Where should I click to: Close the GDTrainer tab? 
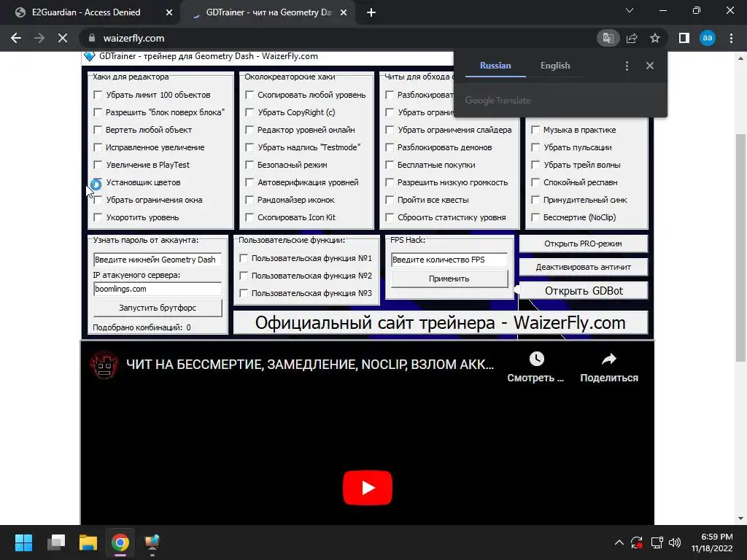[344, 13]
